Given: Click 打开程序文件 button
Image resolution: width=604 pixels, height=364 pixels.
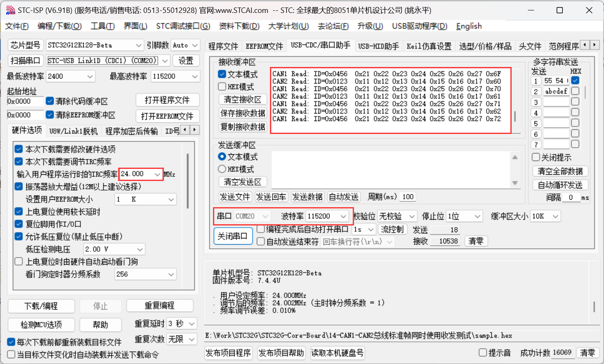Looking at the screenshot, I should [167, 100].
